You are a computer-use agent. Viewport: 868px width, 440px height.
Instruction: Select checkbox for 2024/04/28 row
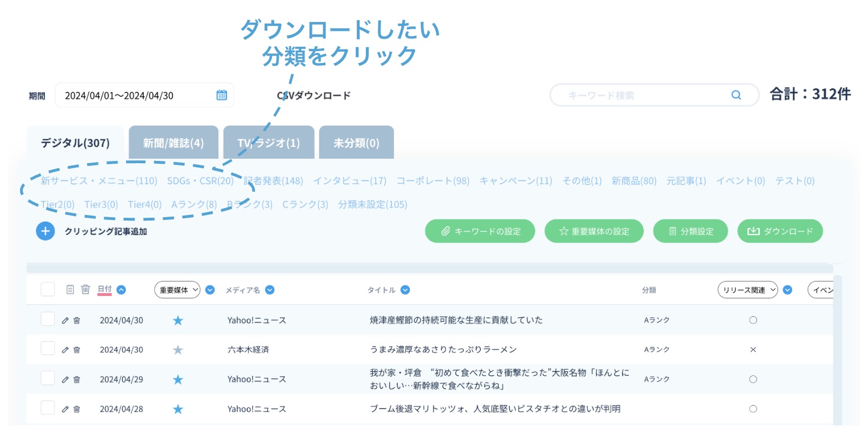[x=48, y=408]
